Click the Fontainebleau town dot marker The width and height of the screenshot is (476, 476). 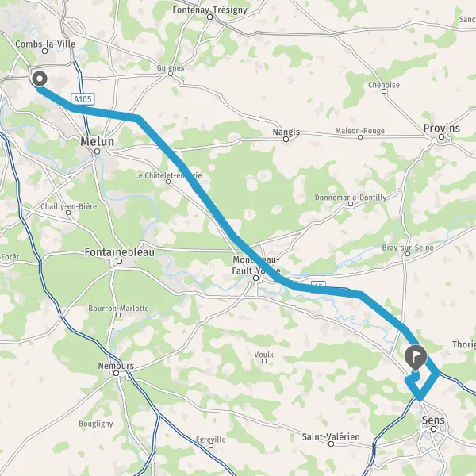tap(120, 261)
